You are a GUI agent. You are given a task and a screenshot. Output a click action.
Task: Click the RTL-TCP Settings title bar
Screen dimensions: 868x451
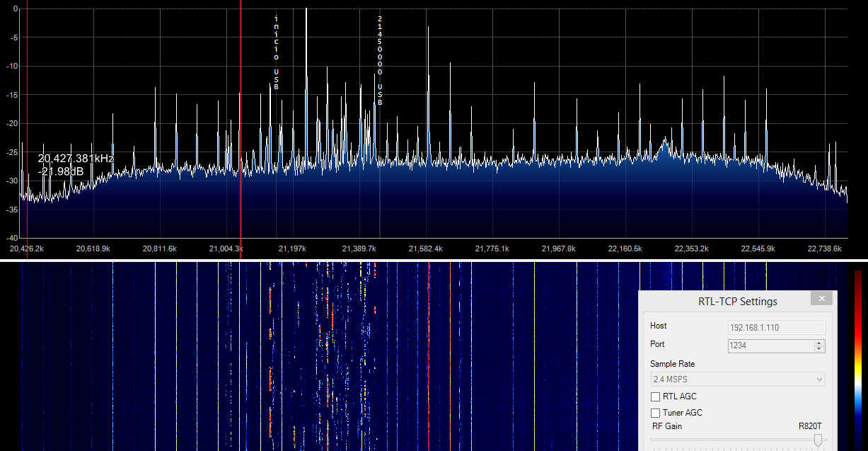[x=729, y=301]
